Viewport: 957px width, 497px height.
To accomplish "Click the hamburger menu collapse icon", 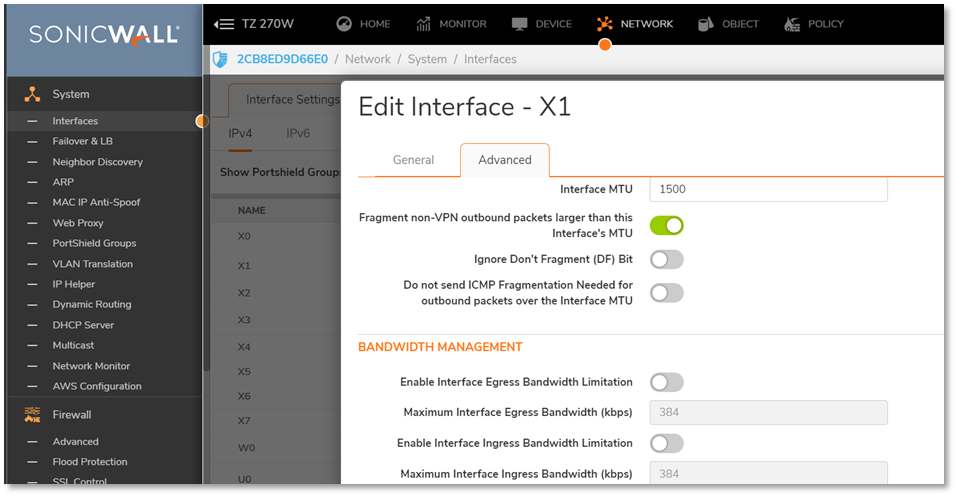I will [x=223, y=24].
